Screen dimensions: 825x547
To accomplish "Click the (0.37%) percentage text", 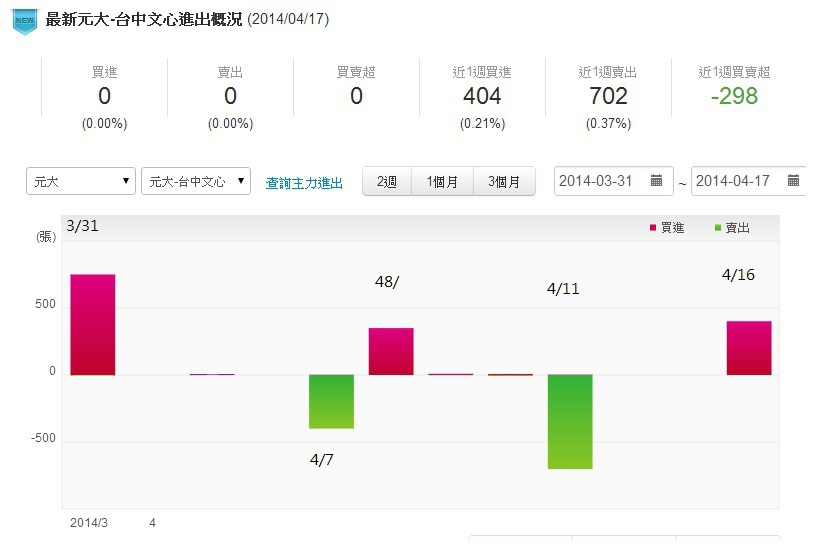I will point(608,124).
